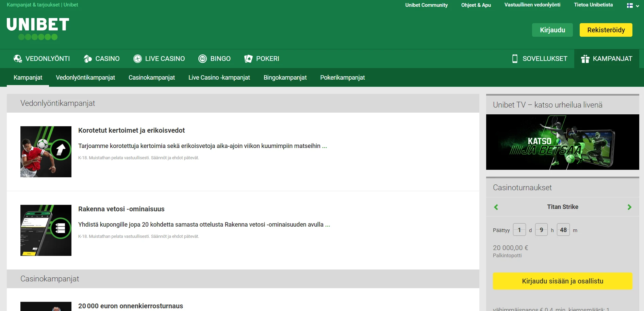
Task: Open the SOVELLUKSET menu item
Action: (x=540, y=59)
